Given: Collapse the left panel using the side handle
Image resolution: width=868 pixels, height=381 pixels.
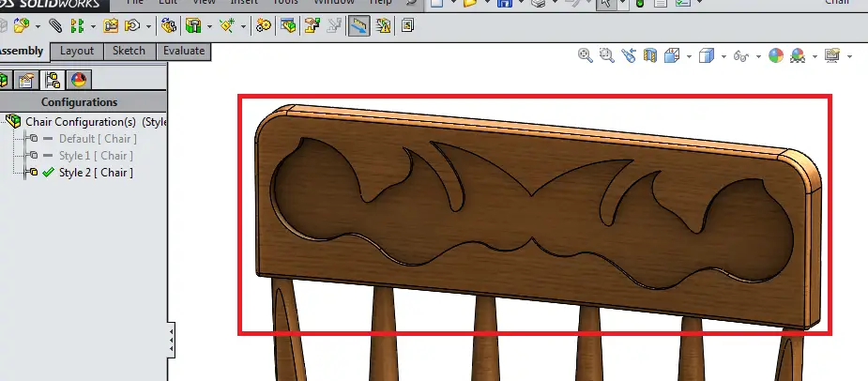Looking at the screenshot, I should click(x=171, y=340).
